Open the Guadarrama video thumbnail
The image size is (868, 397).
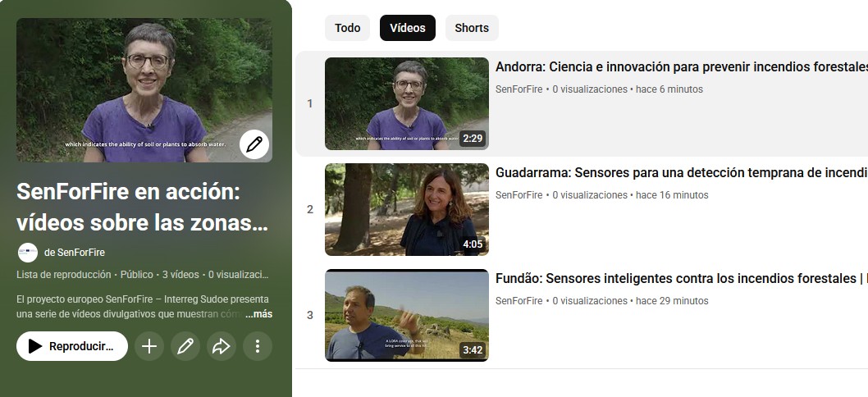[x=406, y=209]
